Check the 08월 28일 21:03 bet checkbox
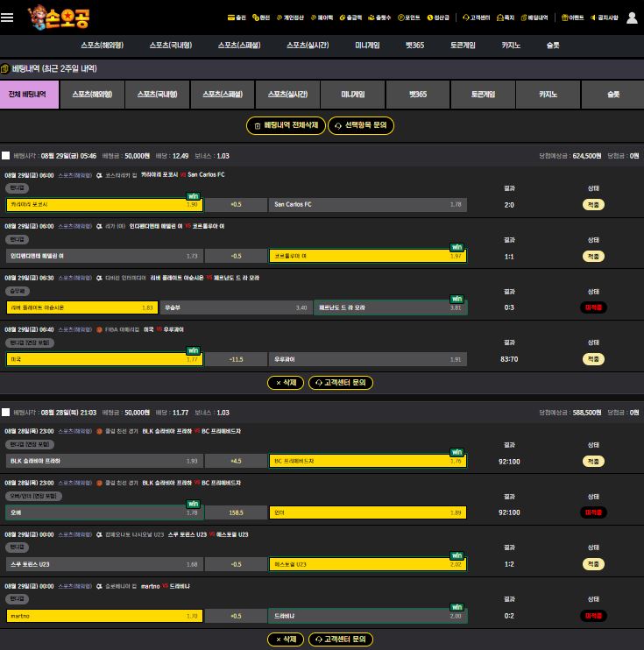 [6, 412]
